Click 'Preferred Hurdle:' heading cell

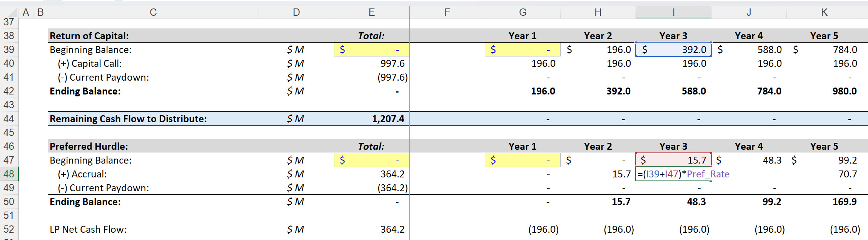point(89,146)
